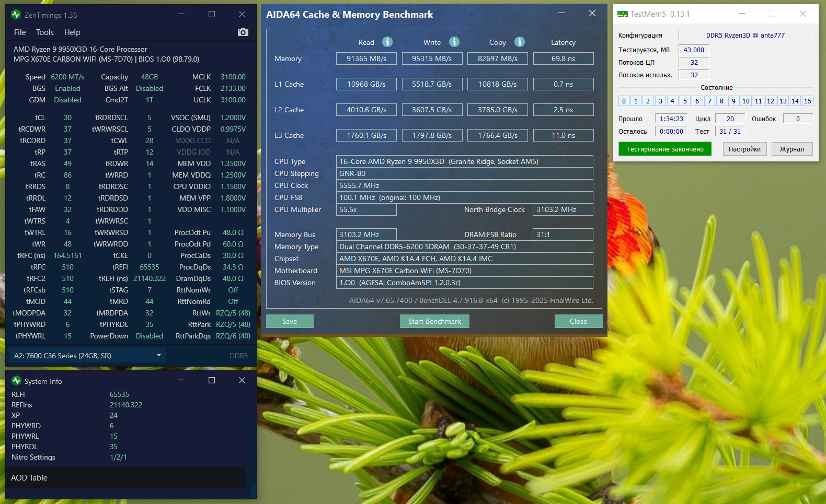Click the North Bridge Clock 3103.2 MHz field
Image resolution: width=826 pixels, height=504 pixels.
pos(563,209)
